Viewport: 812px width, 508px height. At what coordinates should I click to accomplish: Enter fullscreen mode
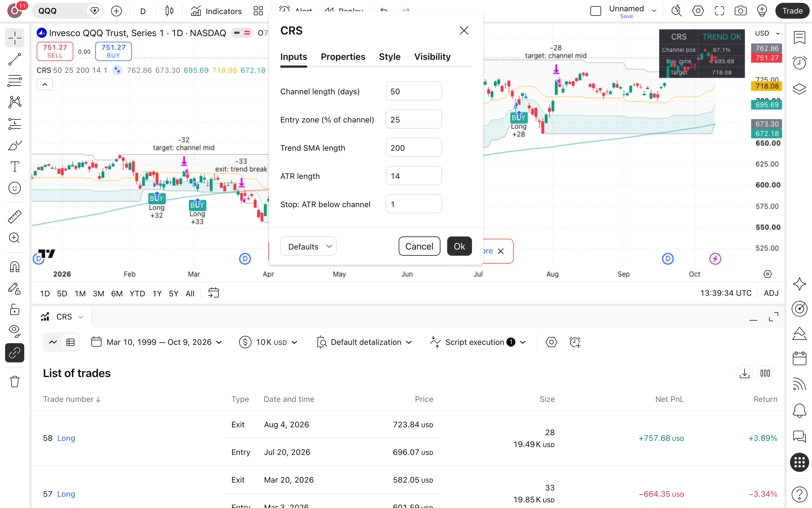click(720, 11)
